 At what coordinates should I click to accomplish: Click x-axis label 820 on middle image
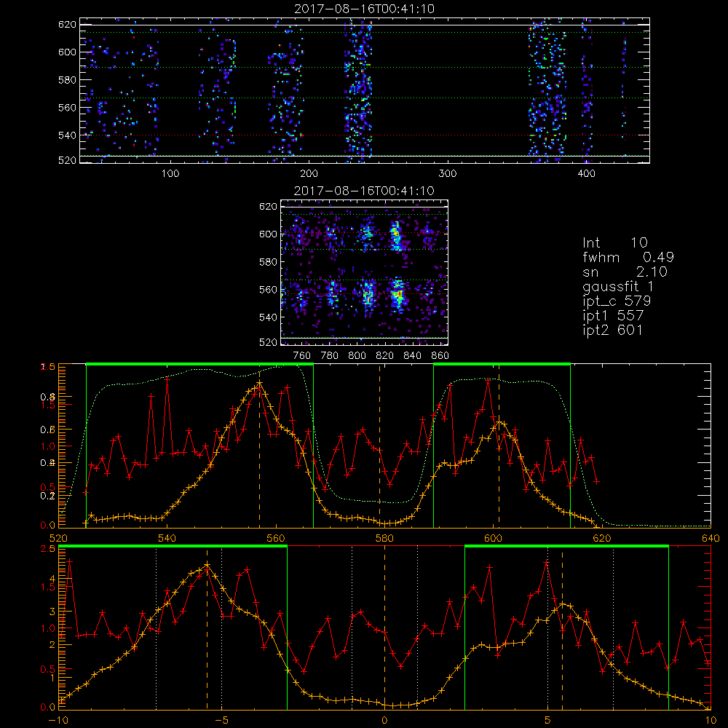385,356
